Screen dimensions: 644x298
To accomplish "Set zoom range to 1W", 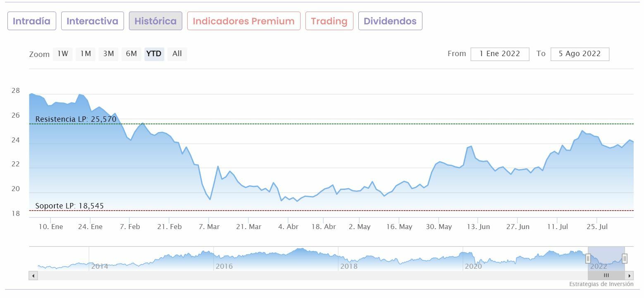I will pyautogui.click(x=63, y=54).
